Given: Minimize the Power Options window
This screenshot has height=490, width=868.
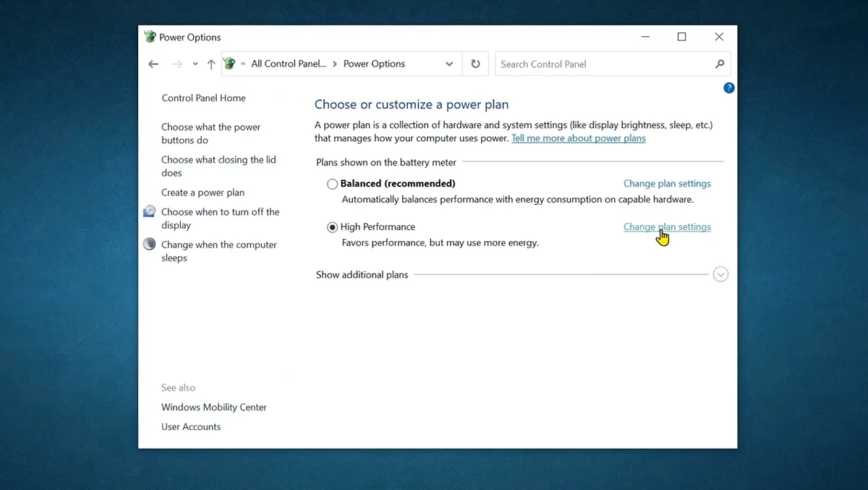Looking at the screenshot, I should pos(645,37).
